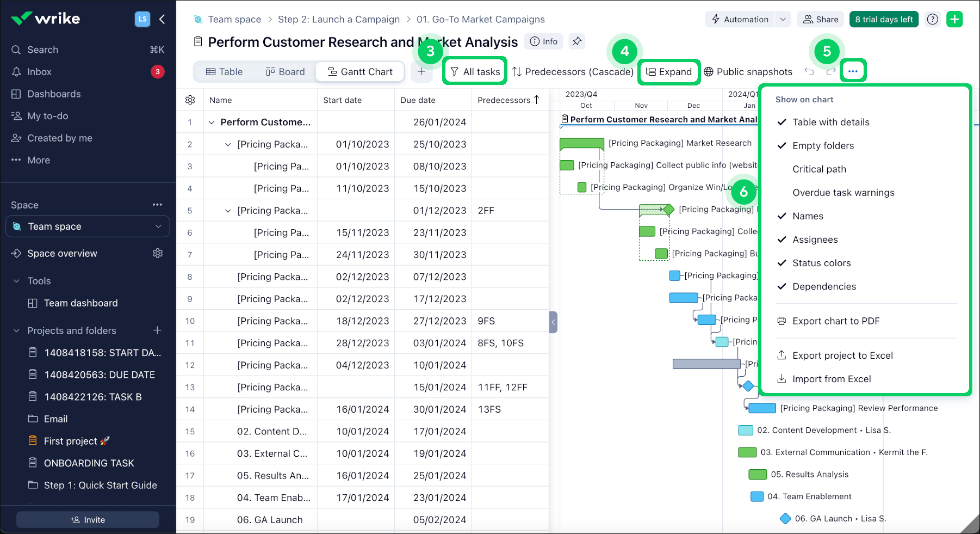This screenshot has width=980, height=534.
Task: Select Export chart to PDF
Action: point(835,321)
